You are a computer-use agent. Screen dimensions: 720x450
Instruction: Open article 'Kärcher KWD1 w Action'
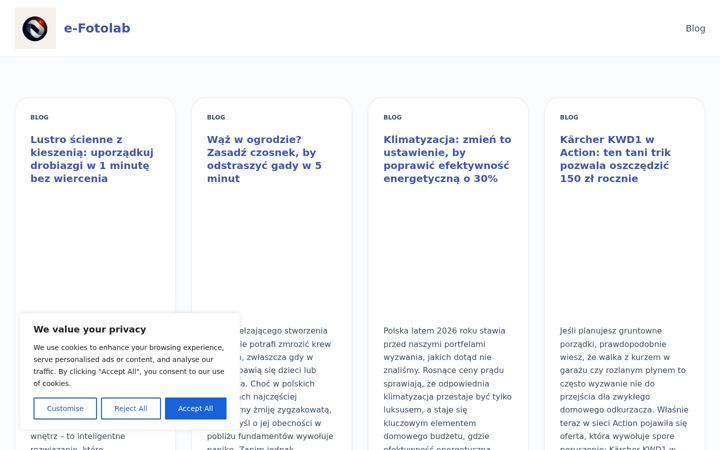(x=615, y=159)
